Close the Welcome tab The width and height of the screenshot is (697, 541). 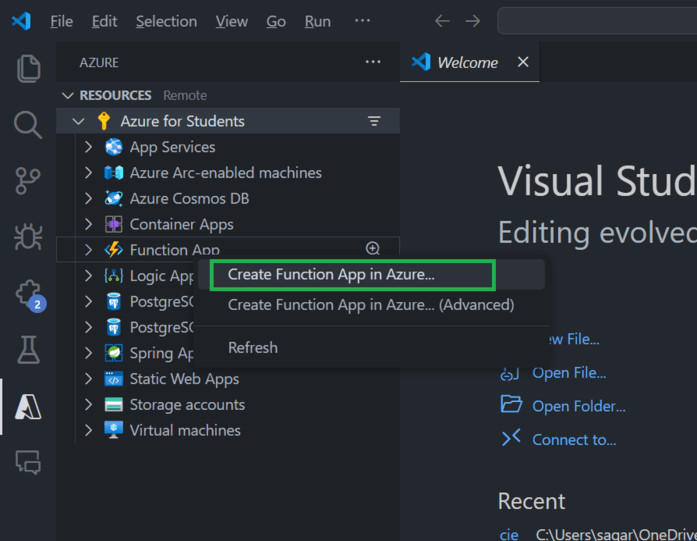[522, 62]
